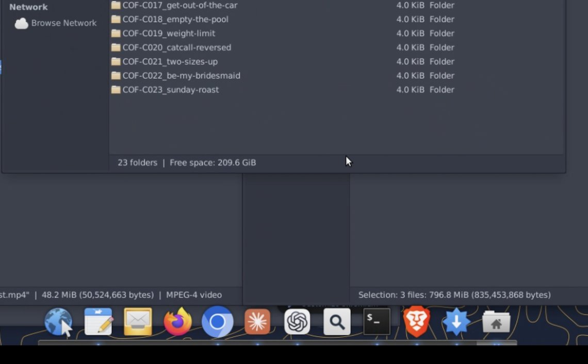
Task: Click folder icon of COF-C021_two-sizes-up
Action: tap(116, 61)
